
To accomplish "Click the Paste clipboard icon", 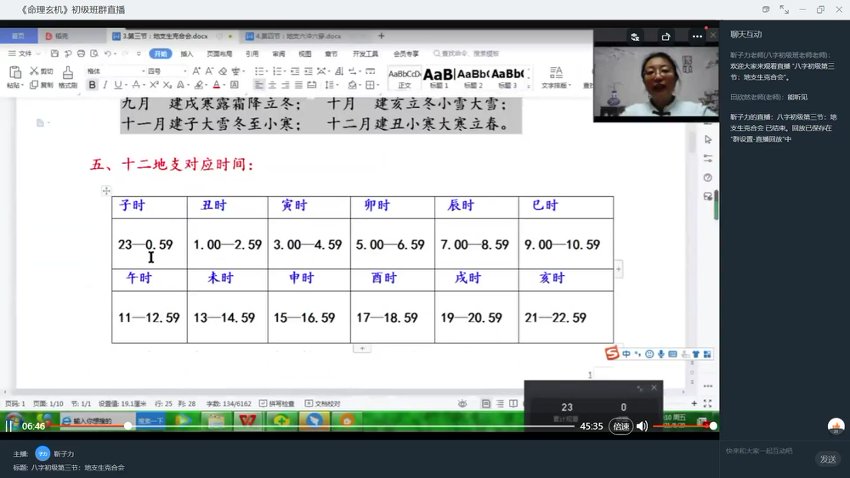I will [x=15, y=73].
